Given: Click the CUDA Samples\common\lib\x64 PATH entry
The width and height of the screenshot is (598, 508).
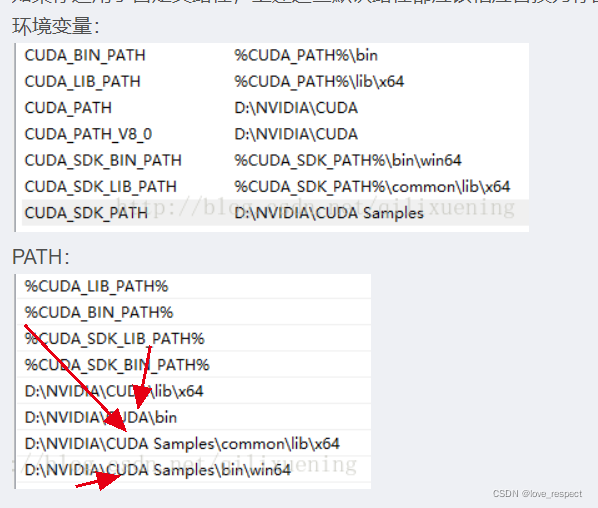Looking at the screenshot, I should 194,444.
